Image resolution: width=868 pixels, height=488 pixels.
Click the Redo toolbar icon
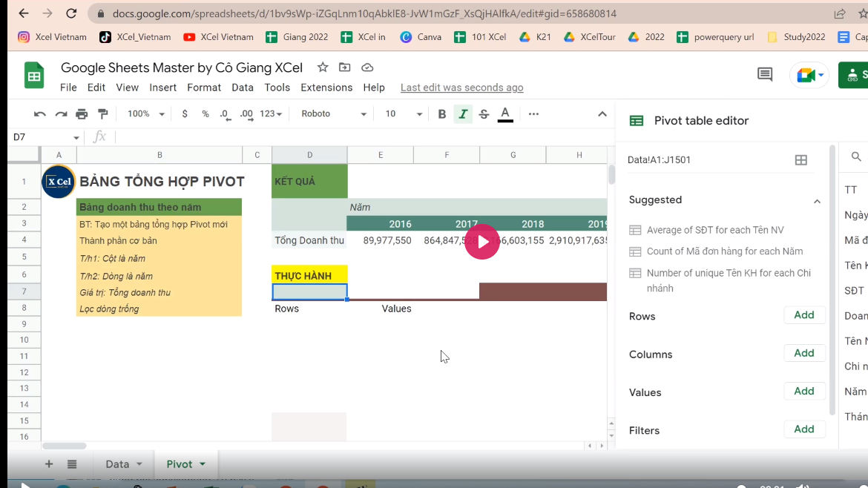(61, 114)
